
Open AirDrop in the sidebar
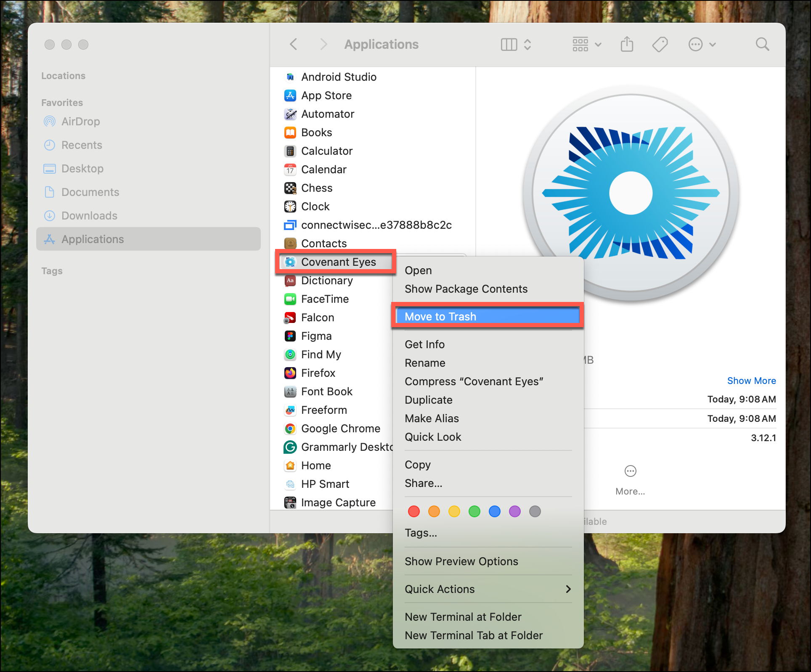(148, 122)
